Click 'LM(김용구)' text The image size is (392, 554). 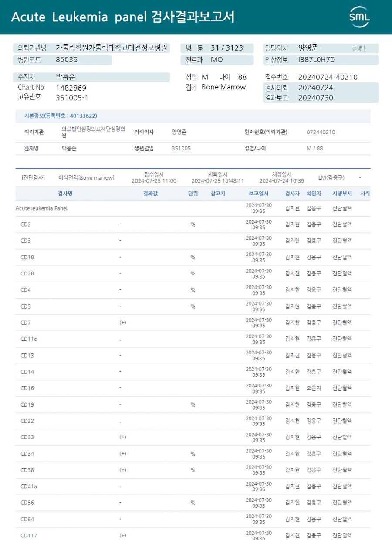click(331, 178)
